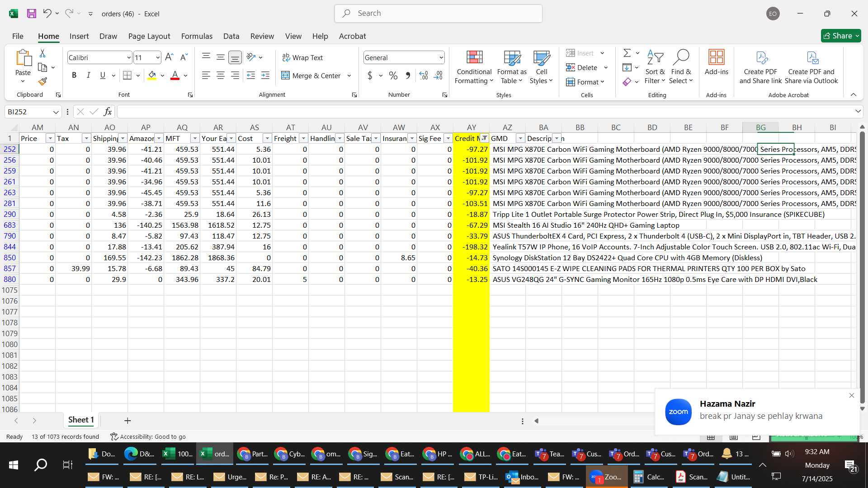
Task: Toggle Italic formatting
Action: pyautogui.click(x=89, y=75)
